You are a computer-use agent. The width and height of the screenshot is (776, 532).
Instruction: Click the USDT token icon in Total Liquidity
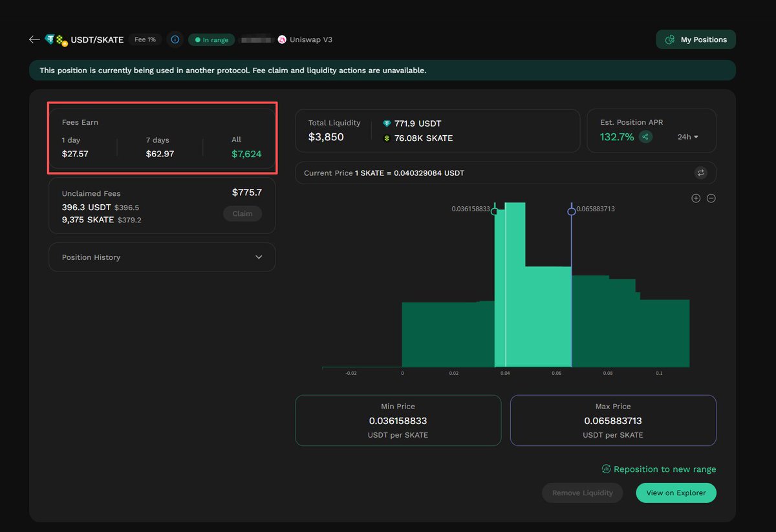387,123
